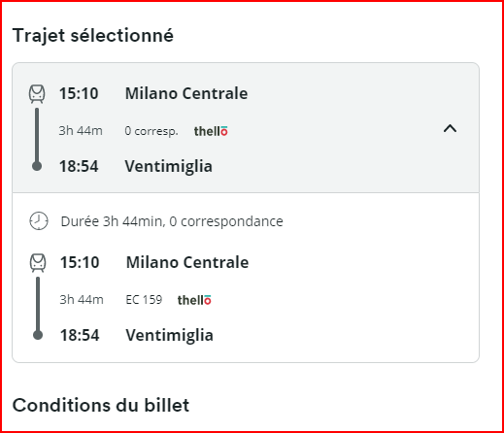Click Milano Centrale in the detailed segment
The height and width of the screenshot is (433, 504).
coord(187,262)
